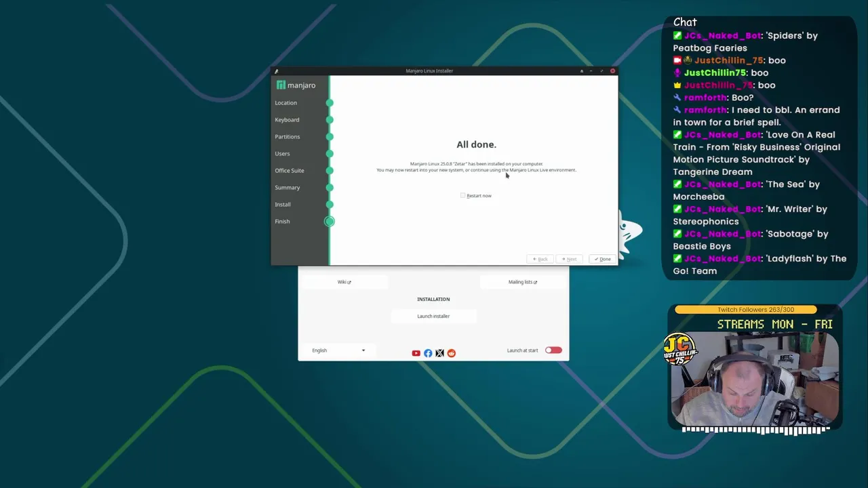Click the keep-above button in installer titlebar
The width and height of the screenshot is (868, 488).
pyautogui.click(x=581, y=70)
